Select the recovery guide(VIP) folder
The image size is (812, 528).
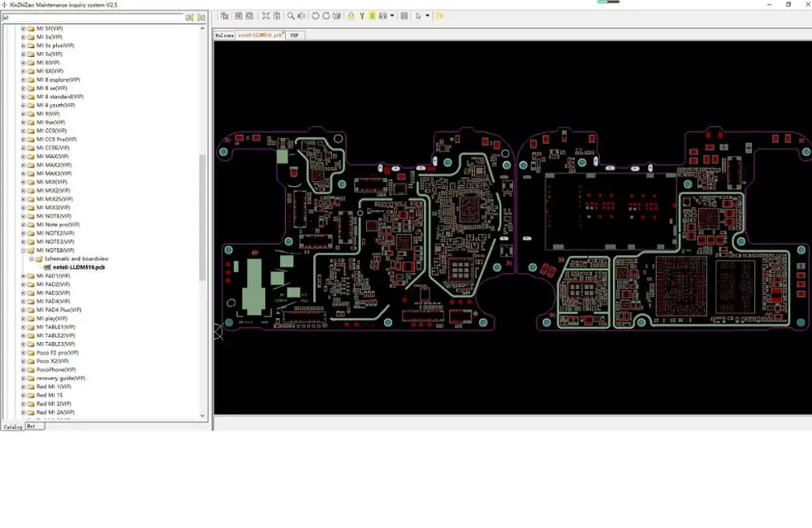coord(60,379)
